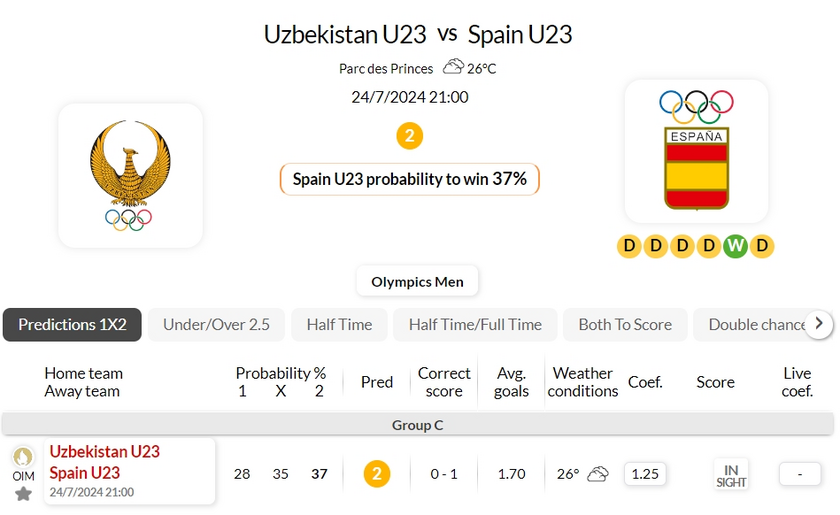Click the prediction 2 circle in table row

point(376,474)
